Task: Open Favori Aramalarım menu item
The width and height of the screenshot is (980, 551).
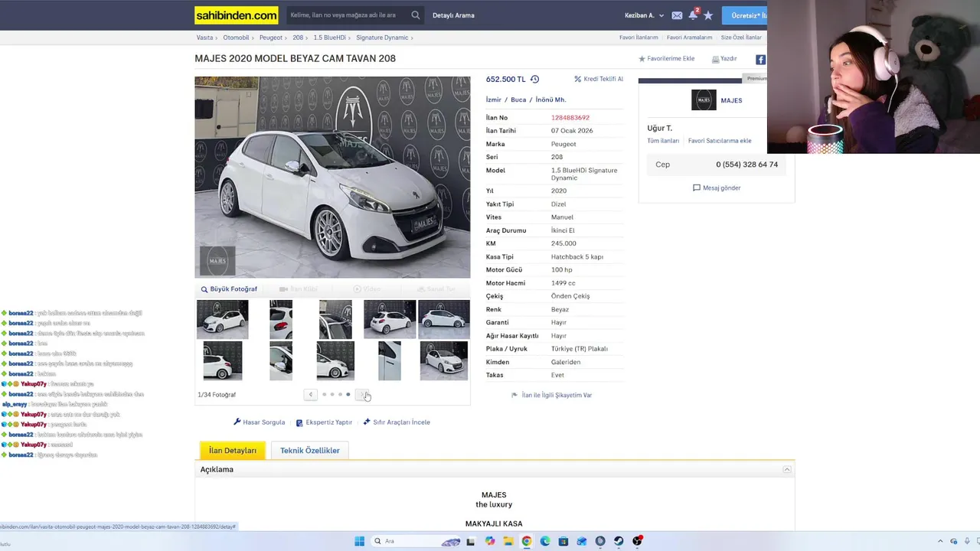Action: pyautogui.click(x=689, y=37)
